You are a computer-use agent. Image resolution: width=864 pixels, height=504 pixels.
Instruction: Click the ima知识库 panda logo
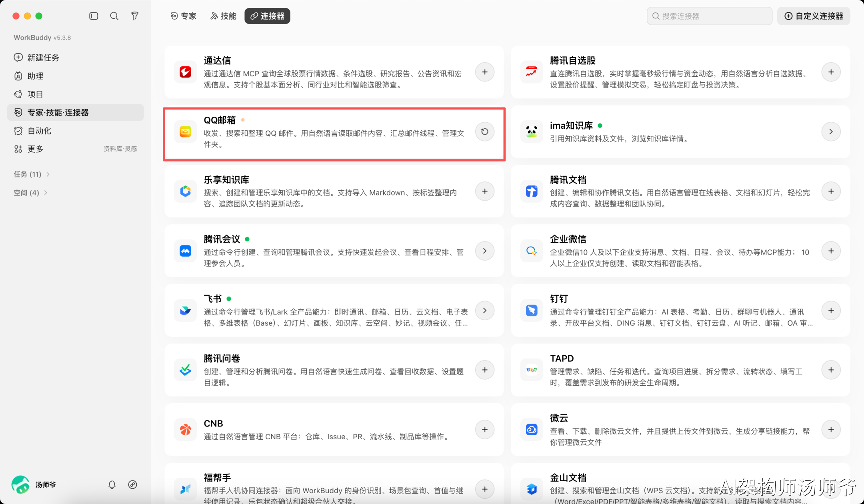pyautogui.click(x=532, y=131)
